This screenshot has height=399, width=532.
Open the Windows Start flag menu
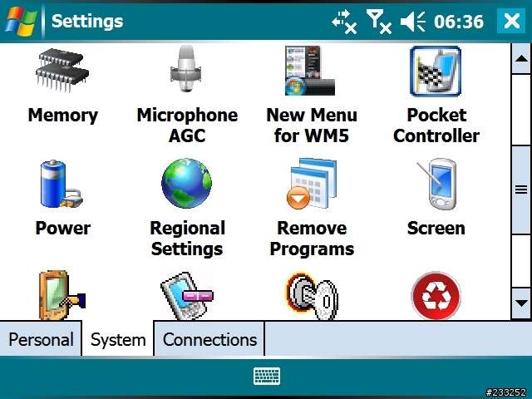click(x=21, y=21)
